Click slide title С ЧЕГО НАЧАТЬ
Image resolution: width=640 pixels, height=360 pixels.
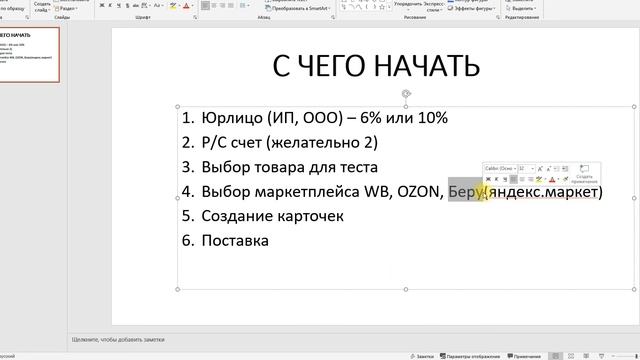(376, 66)
